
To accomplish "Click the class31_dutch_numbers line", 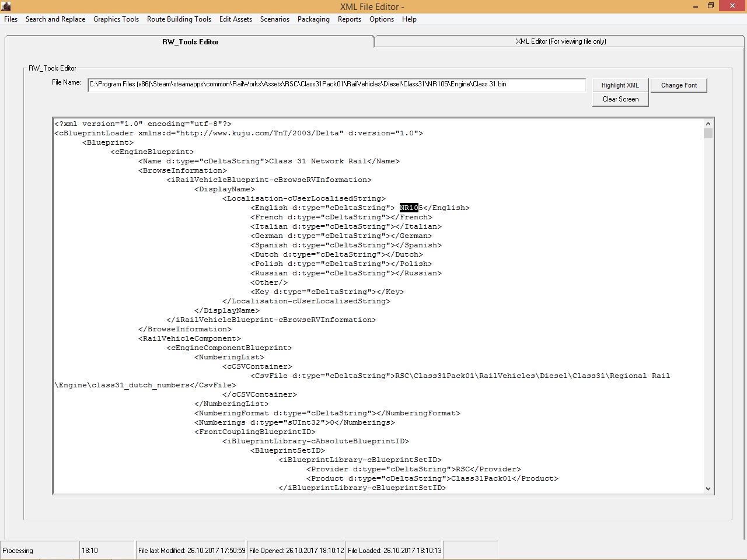I will click(145, 385).
